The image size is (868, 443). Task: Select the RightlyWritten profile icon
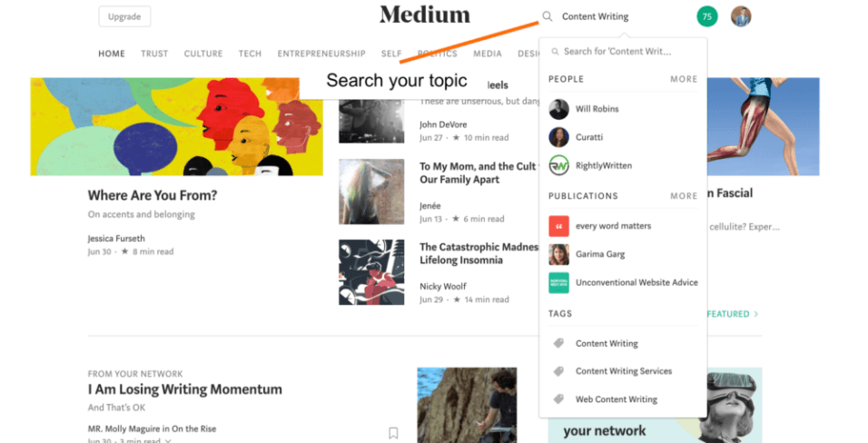[x=558, y=165]
